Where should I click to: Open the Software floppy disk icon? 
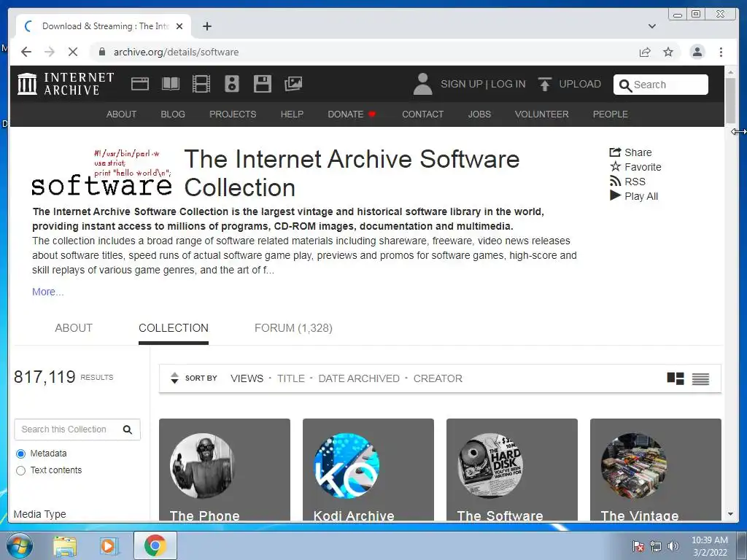263,84
